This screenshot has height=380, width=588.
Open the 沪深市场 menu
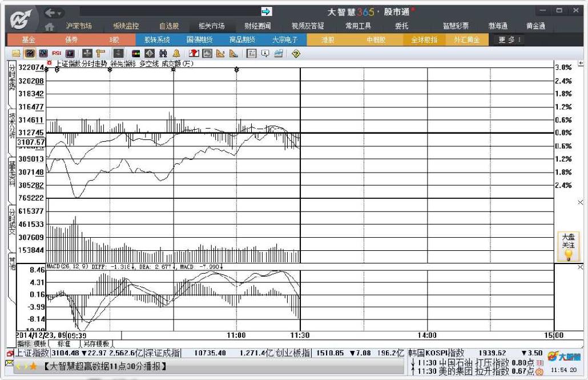click(79, 26)
